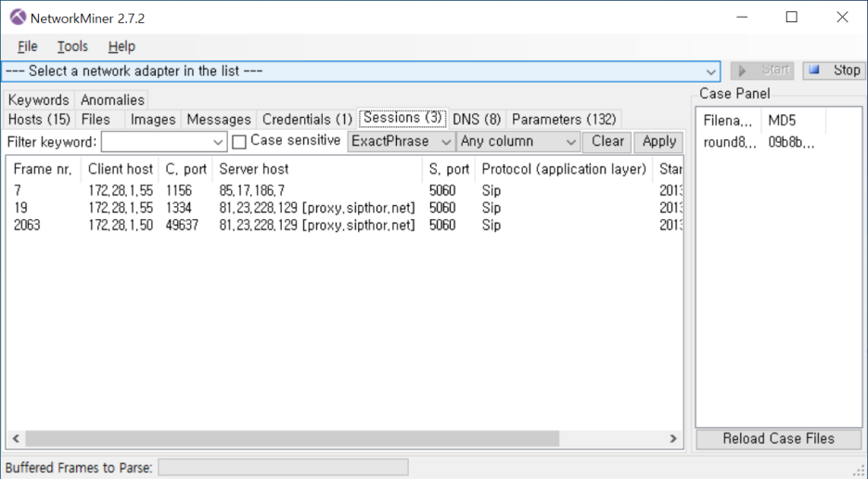Click the Clear filter button
The width and height of the screenshot is (868, 479).
606,141
